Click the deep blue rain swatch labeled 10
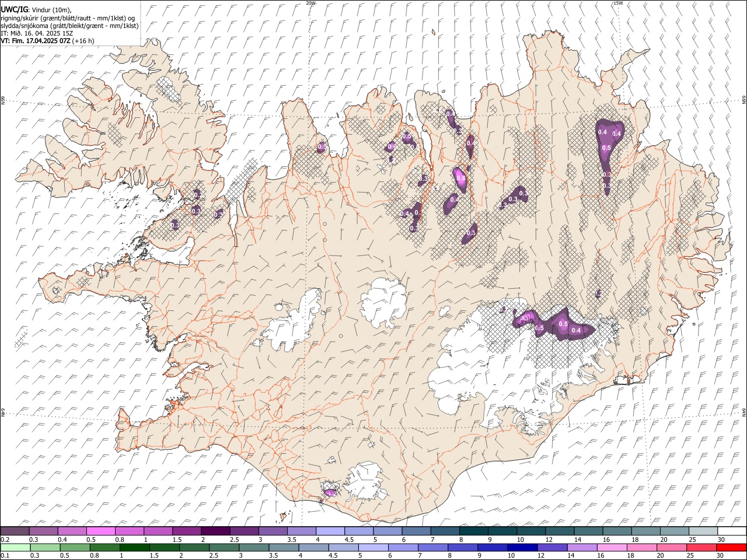The width and height of the screenshot is (747, 560). [x=522, y=547]
